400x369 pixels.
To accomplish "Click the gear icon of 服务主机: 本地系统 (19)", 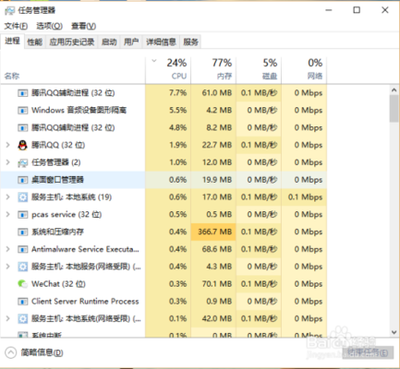I will [x=22, y=197].
